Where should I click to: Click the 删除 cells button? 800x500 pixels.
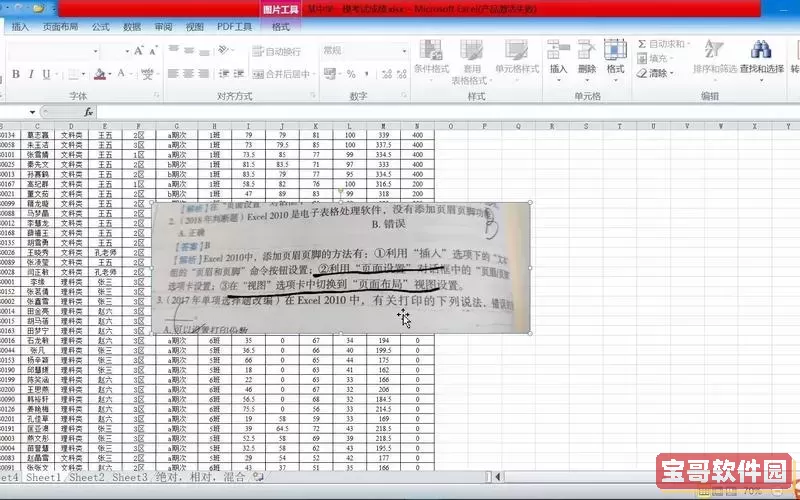click(x=587, y=59)
